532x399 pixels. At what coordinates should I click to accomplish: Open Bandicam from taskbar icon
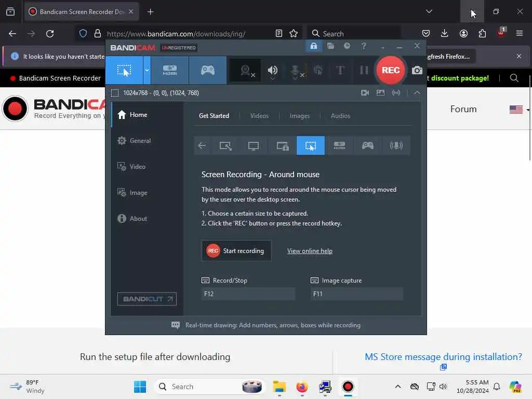pos(348,387)
